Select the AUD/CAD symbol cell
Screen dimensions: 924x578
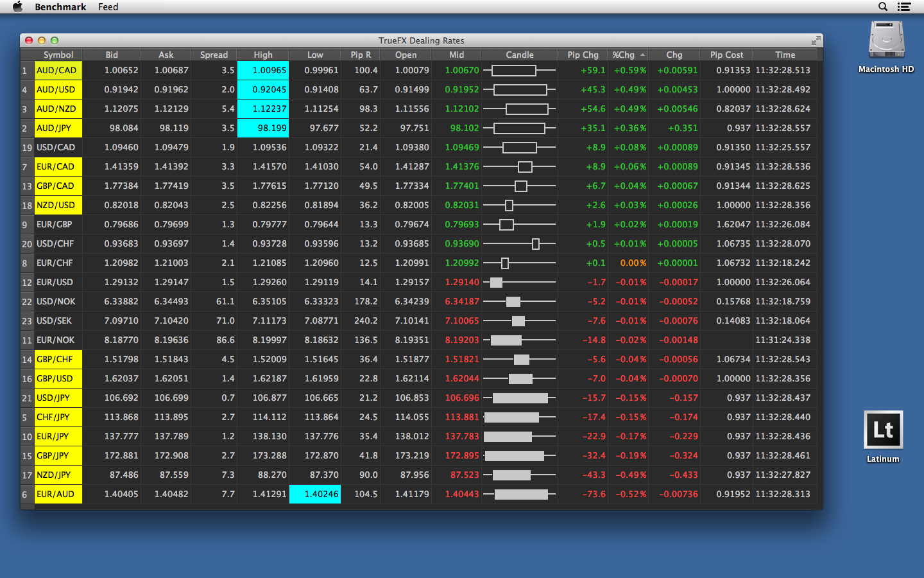tap(58, 70)
